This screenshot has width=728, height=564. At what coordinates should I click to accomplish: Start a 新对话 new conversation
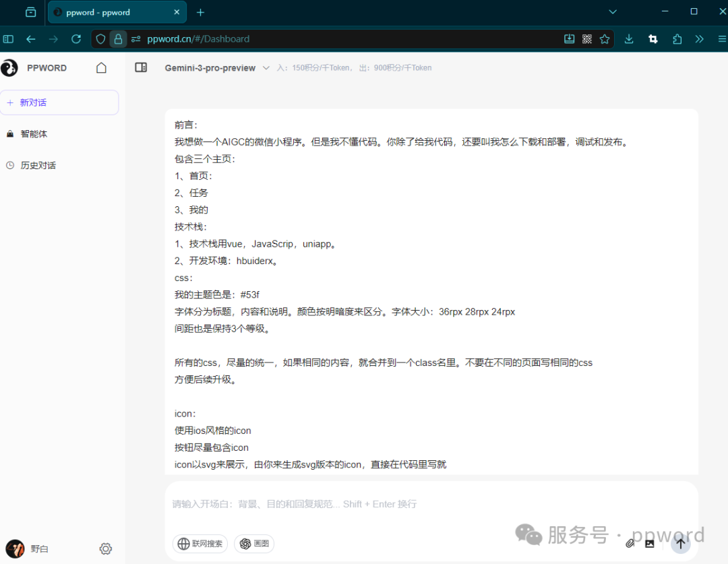click(59, 102)
